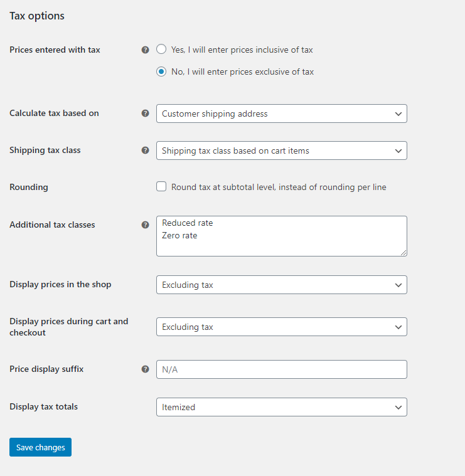
Task: Expand the Display tax totals dropdown
Action: [281, 407]
